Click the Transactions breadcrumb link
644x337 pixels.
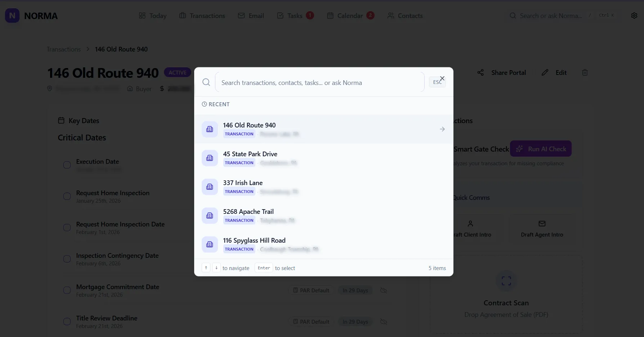click(64, 49)
